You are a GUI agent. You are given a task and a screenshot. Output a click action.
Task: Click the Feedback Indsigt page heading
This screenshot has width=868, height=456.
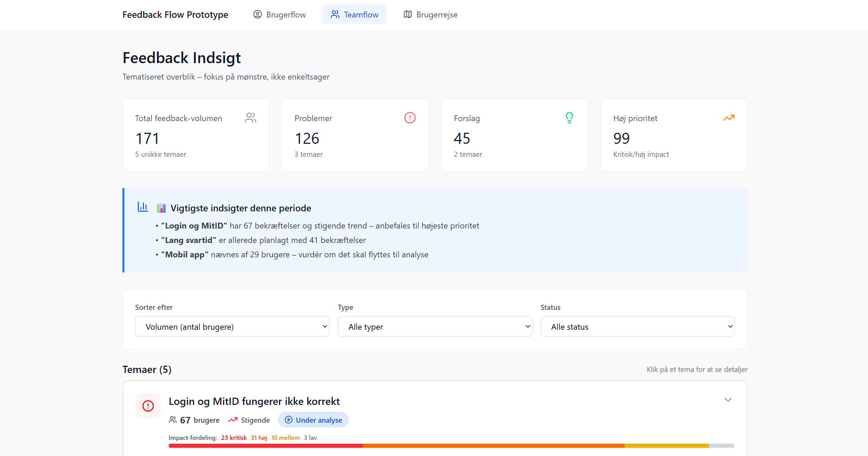[182, 58]
